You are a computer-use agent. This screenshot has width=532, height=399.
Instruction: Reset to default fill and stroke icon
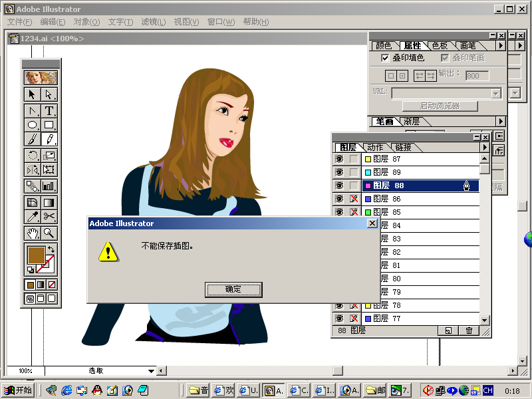click(x=31, y=270)
